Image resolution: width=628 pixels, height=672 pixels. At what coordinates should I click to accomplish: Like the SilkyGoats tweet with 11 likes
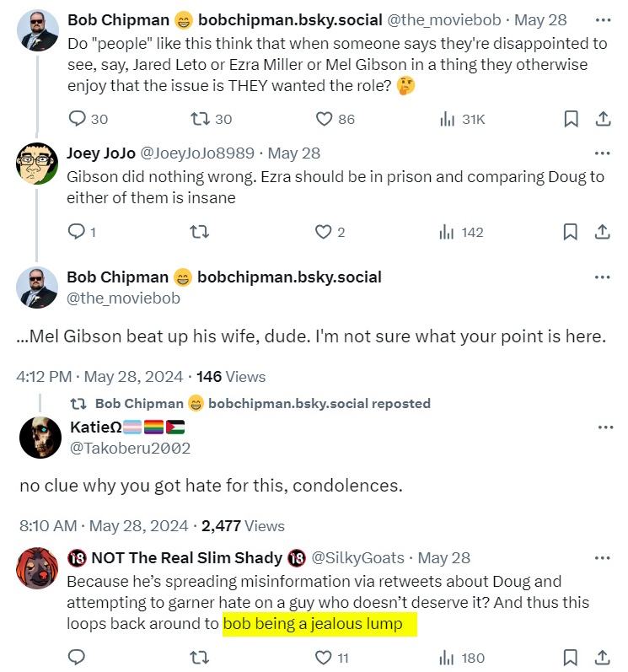pos(324,657)
